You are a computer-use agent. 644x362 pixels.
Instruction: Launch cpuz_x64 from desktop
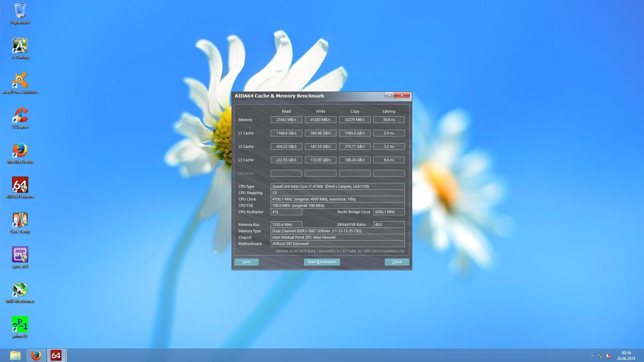click(x=20, y=258)
